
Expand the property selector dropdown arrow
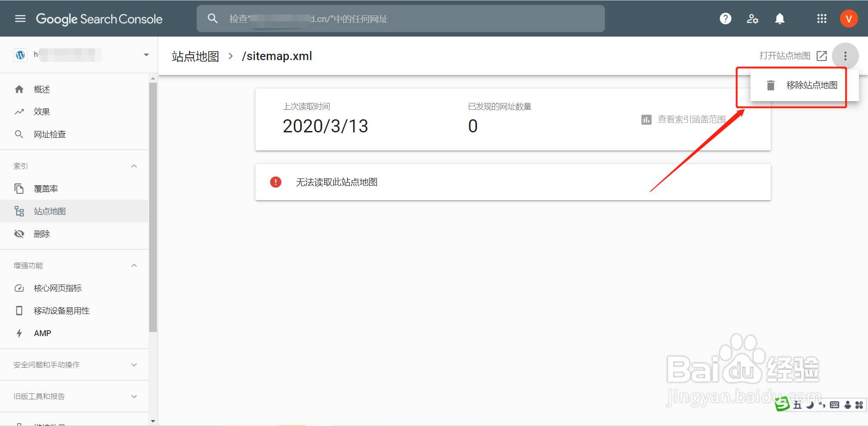146,55
